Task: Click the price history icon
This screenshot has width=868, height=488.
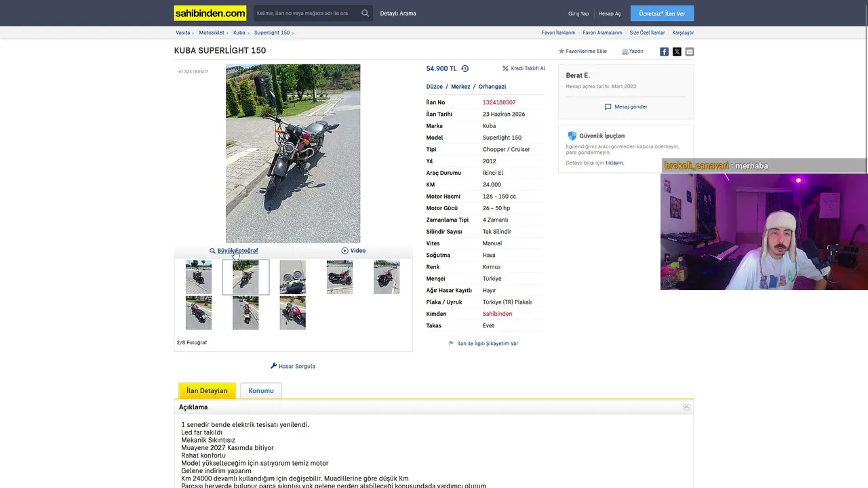Action: click(x=465, y=68)
